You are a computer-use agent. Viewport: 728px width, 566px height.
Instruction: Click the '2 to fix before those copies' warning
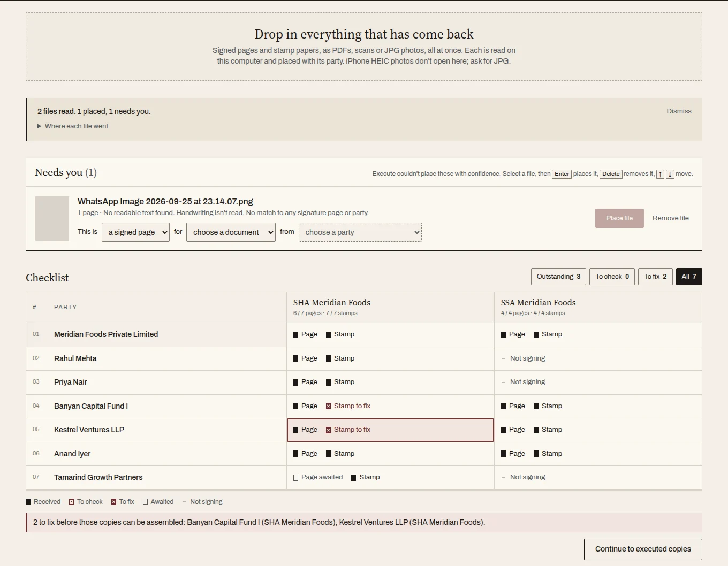[364, 523]
